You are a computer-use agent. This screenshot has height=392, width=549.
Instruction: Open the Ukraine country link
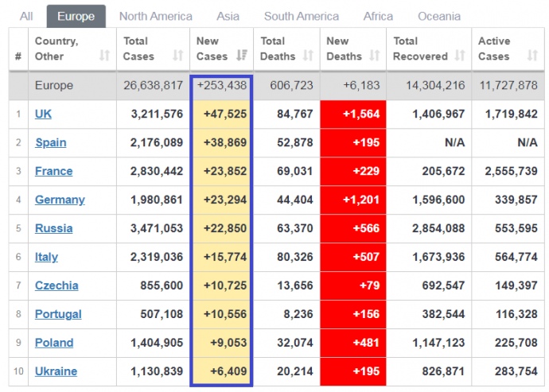56,371
